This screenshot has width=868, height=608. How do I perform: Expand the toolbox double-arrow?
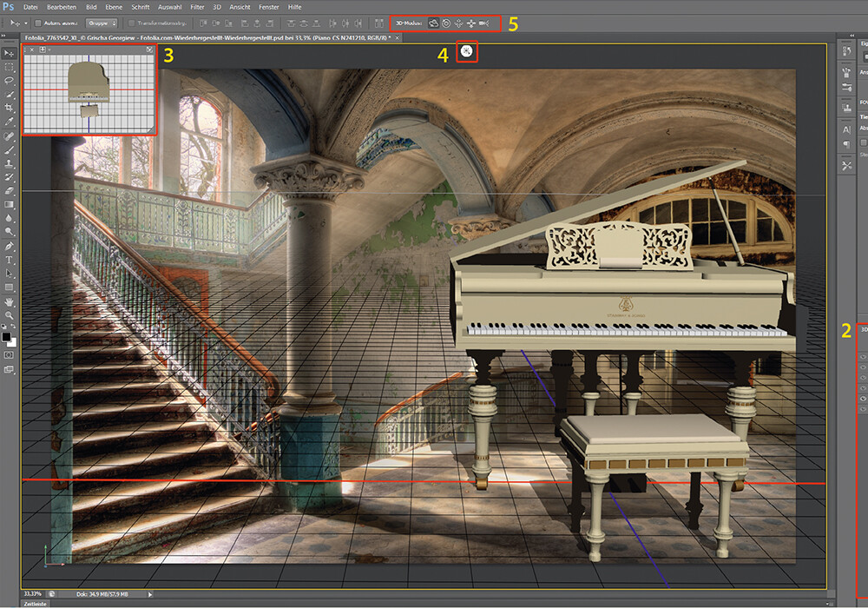click(3, 36)
